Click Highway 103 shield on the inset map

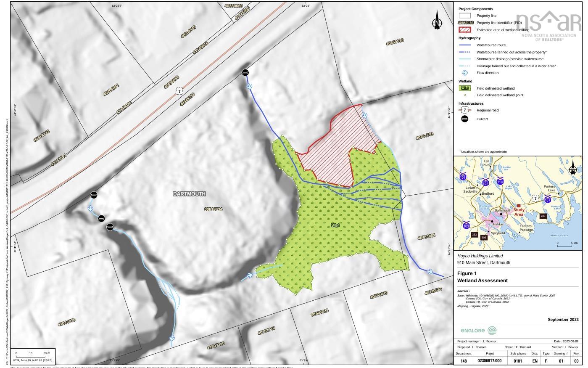point(467,226)
